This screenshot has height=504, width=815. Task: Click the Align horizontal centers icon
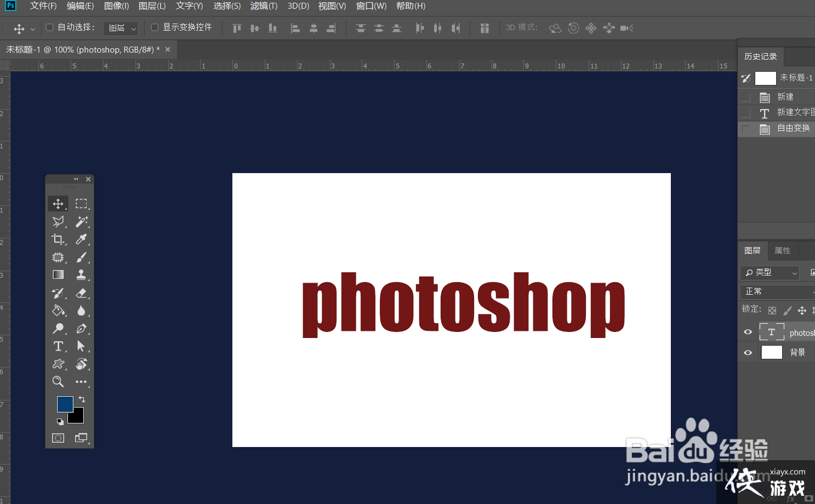pyautogui.click(x=314, y=28)
